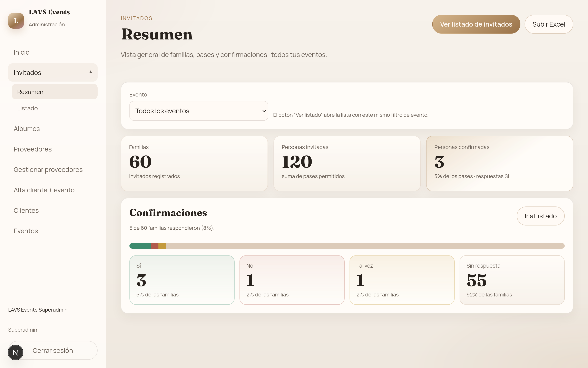588x368 pixels.
Task: Select the Personas invitadas 120 card
Action: coord(347,164)
